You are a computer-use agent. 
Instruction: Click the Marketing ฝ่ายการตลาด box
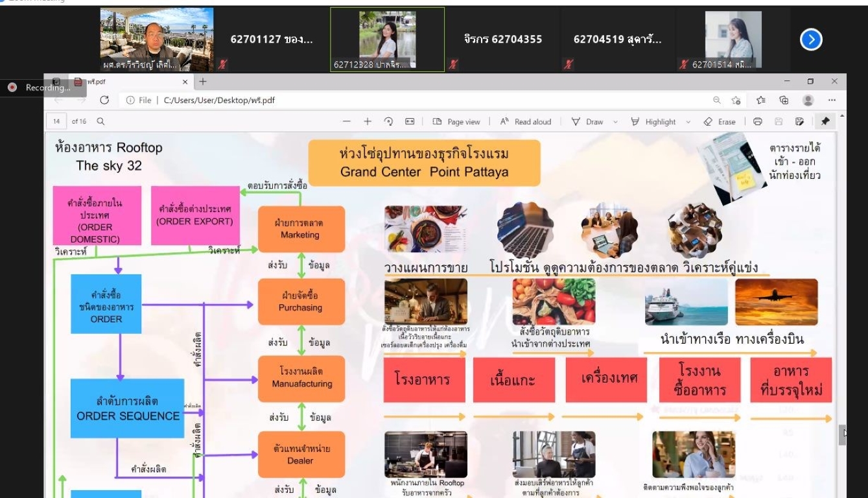pyautogui.click(x=301, y=229)
